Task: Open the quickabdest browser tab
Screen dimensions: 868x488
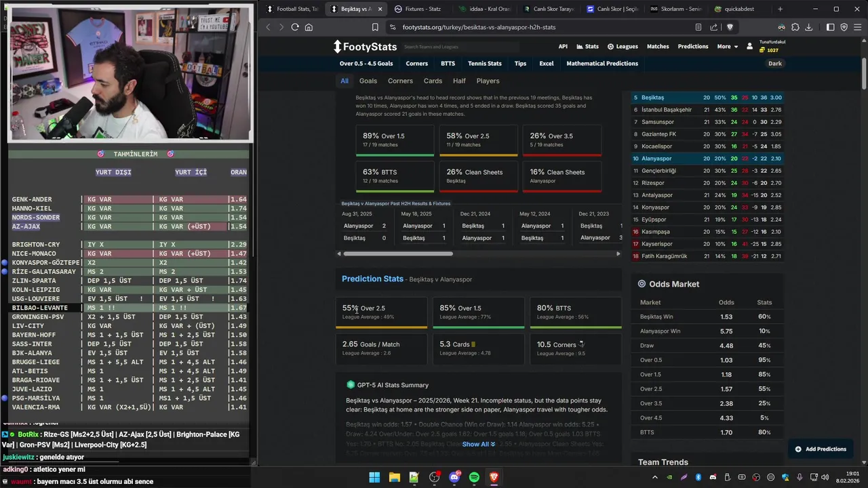Action: click(x=738, y=9)
